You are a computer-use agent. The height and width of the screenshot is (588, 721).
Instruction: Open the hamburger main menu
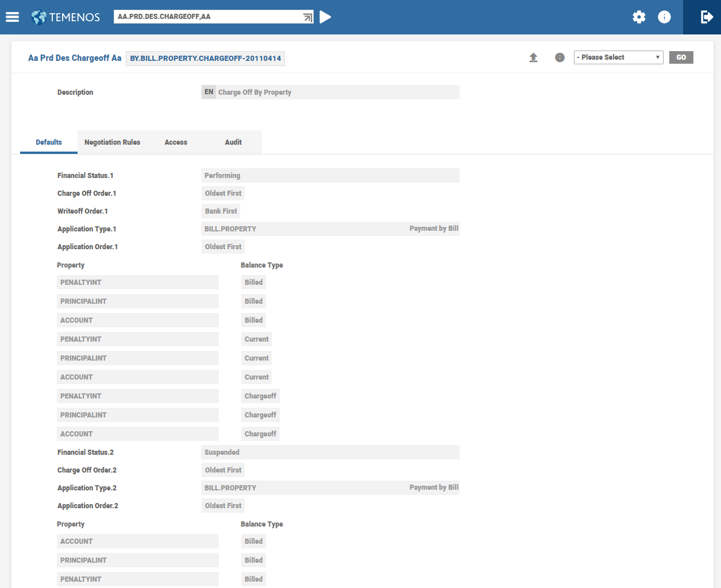pyautogui.click(x=12, y=17)
